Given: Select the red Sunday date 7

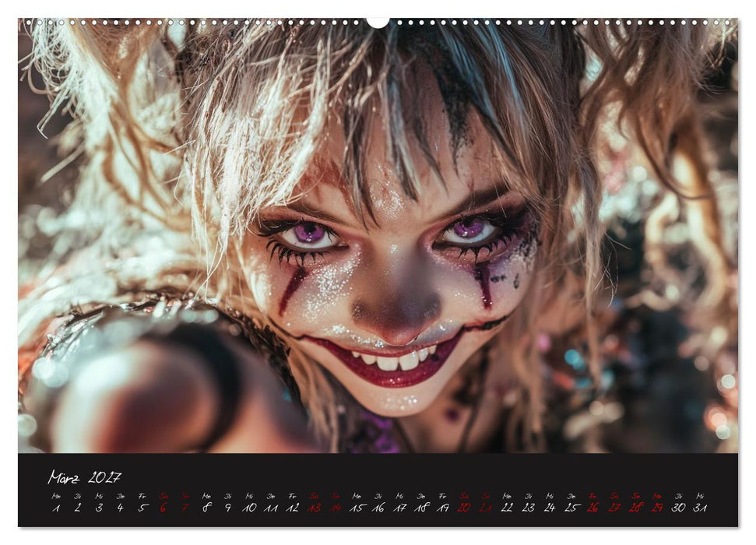Looking at the screenshot, I should pos(185,508).
